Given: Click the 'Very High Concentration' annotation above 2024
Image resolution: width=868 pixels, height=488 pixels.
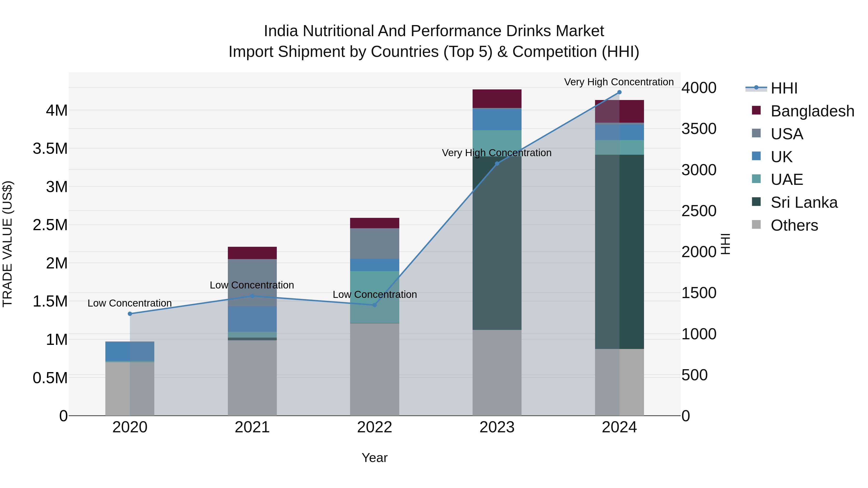Looking at the screenshot, I should (619, 82).
